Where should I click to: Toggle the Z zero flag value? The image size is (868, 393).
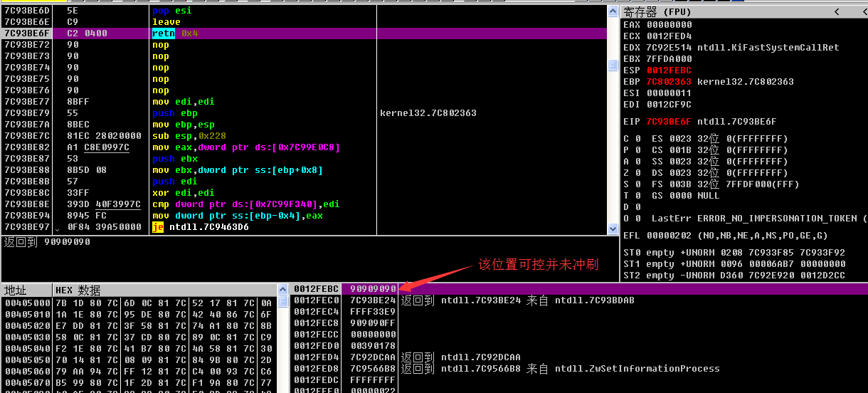pos(637,173)
